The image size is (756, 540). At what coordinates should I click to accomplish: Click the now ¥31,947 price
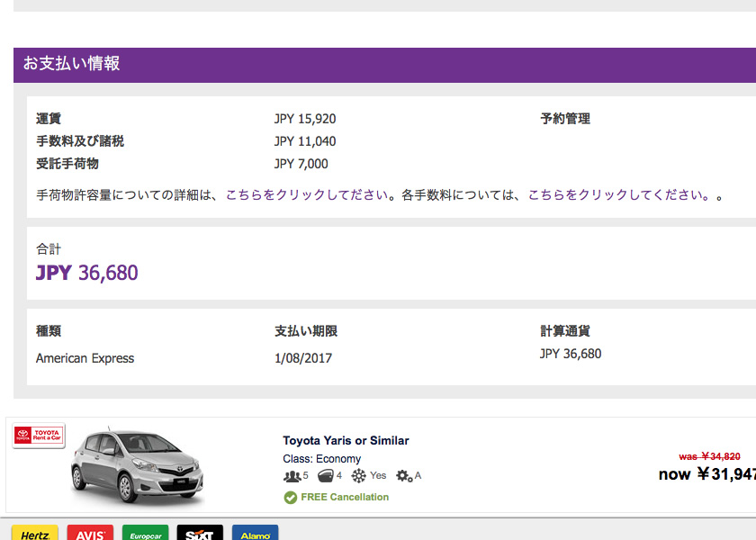tap(707, 474)
